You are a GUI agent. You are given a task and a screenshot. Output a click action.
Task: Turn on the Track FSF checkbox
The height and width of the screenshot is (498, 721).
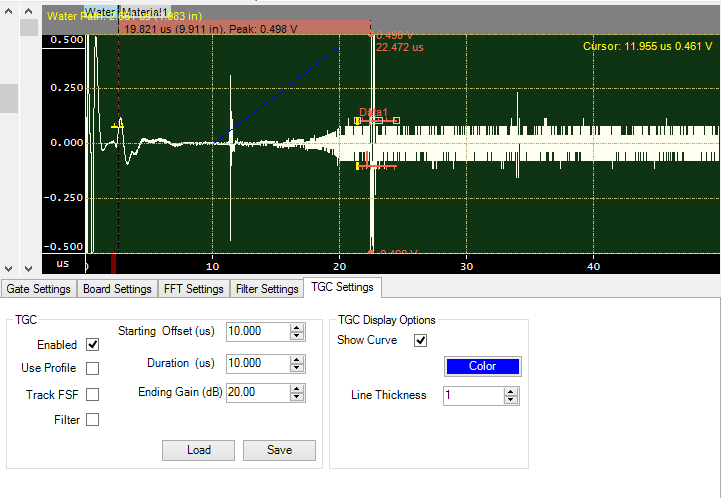tap(93, 394)
